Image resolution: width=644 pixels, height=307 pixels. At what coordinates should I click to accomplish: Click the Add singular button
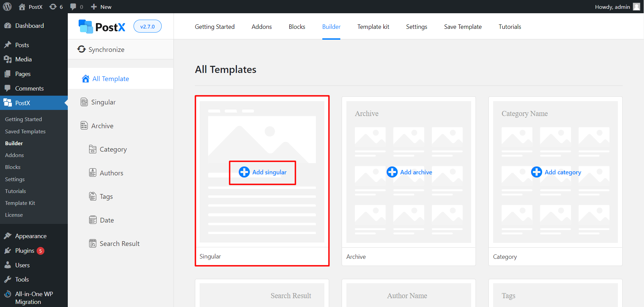click(x=263, y=172)
